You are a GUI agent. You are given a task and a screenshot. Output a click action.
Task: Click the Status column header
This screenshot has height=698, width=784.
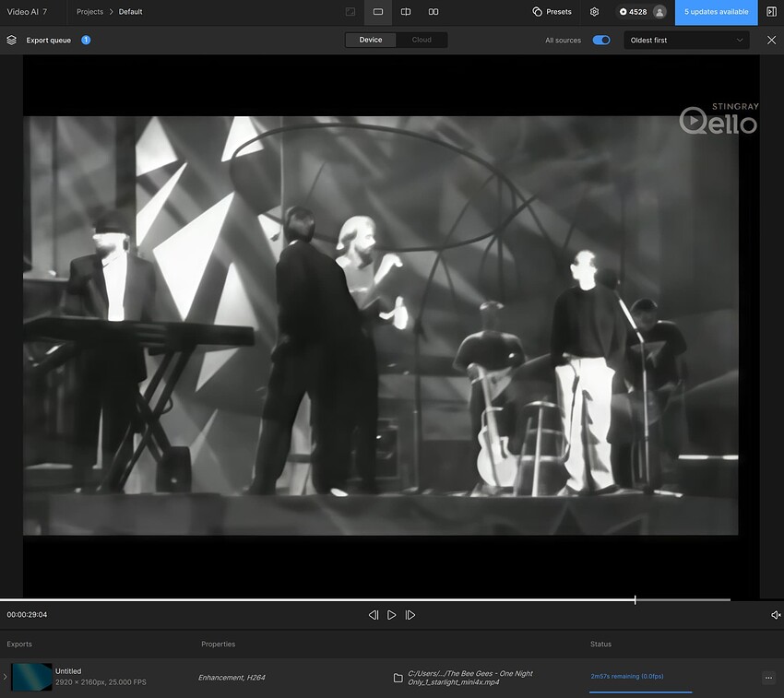pyautogui.click(x=600, y=644)
